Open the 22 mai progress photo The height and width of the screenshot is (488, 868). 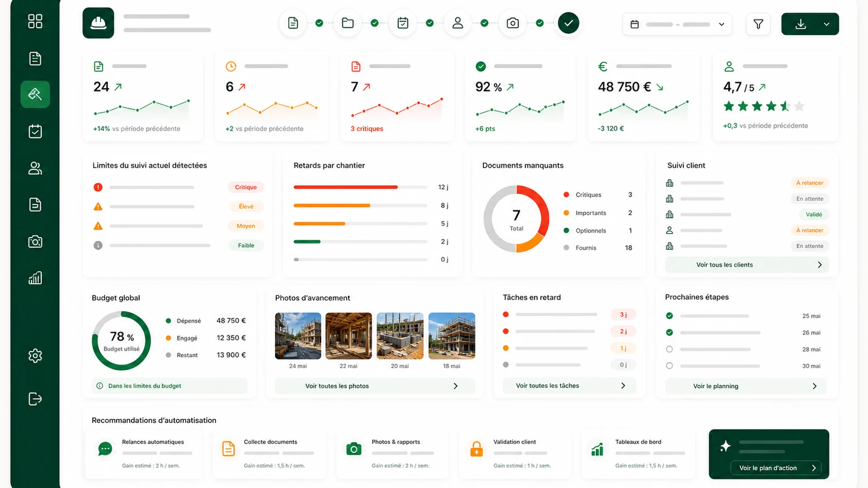tap(349, 336)
